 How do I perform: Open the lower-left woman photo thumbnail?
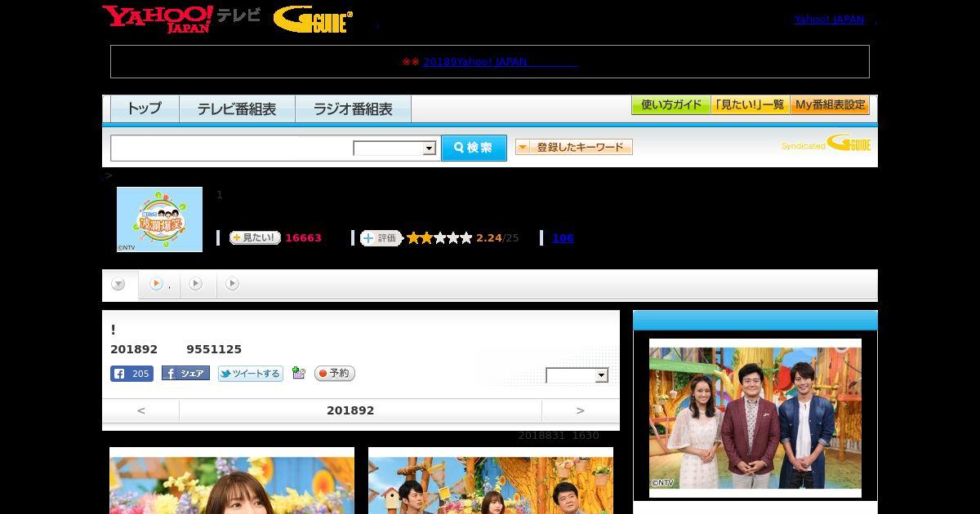point(232,481)
